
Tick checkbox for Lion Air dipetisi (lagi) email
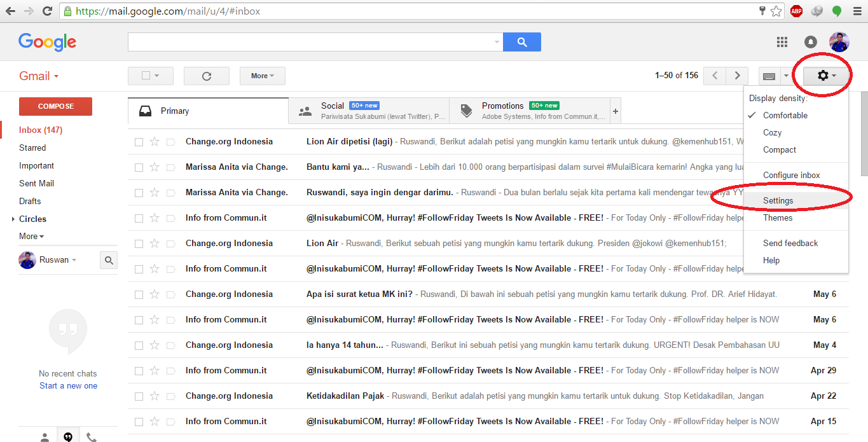point(139,142)
